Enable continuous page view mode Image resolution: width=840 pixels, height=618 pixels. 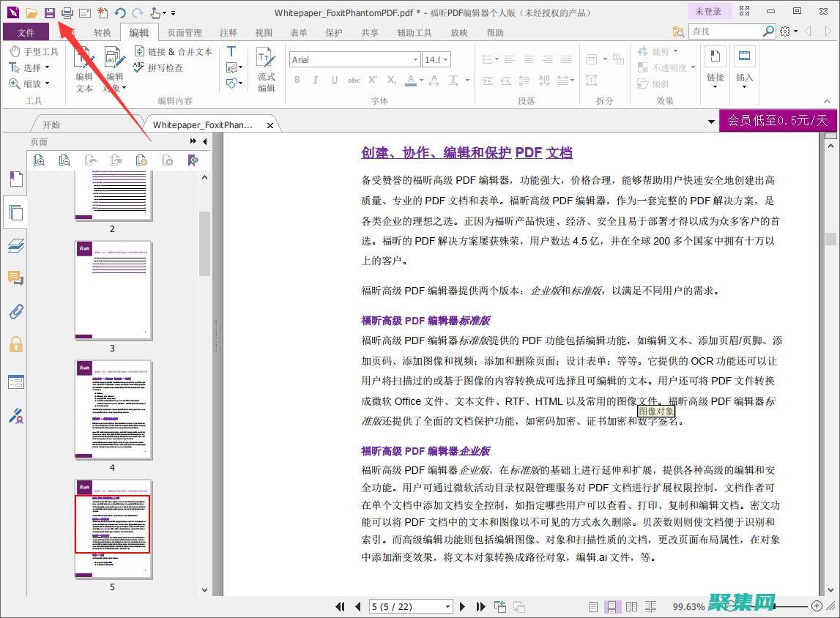[x=613, y=606]
